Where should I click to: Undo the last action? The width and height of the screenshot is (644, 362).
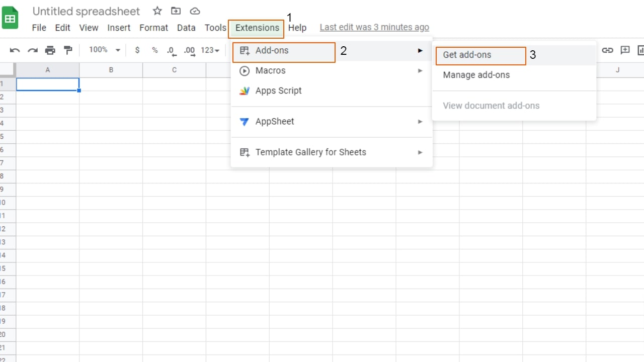pos(15,50)
